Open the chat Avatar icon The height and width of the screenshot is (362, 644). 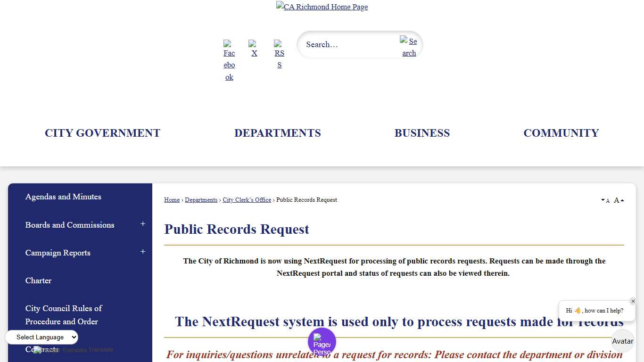point(623,341)
